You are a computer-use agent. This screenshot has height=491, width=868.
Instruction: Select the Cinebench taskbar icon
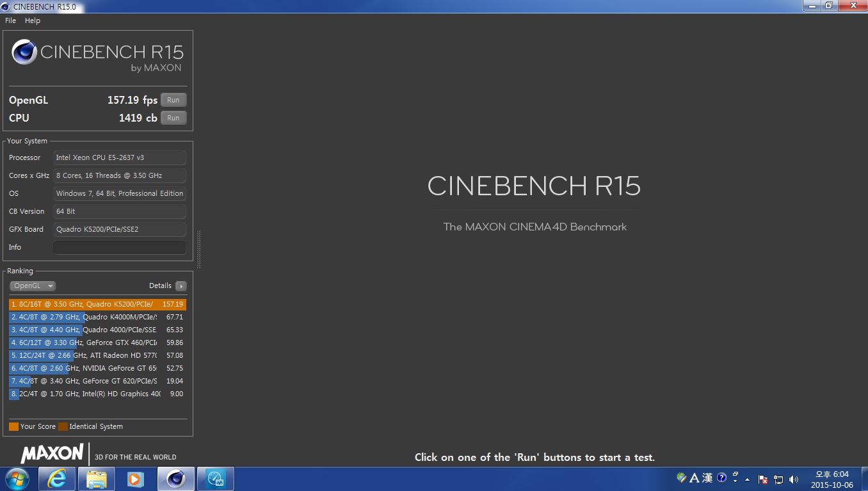175,478
